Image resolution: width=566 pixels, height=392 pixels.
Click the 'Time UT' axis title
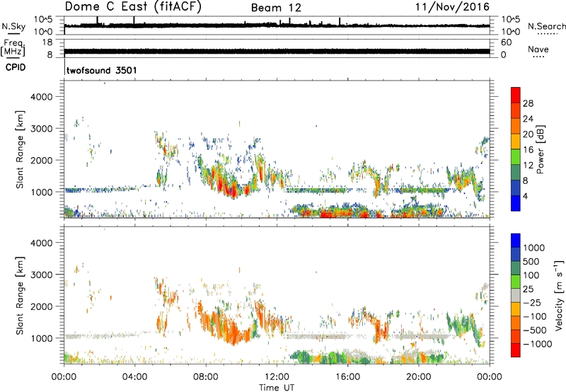tap(277, 388)
